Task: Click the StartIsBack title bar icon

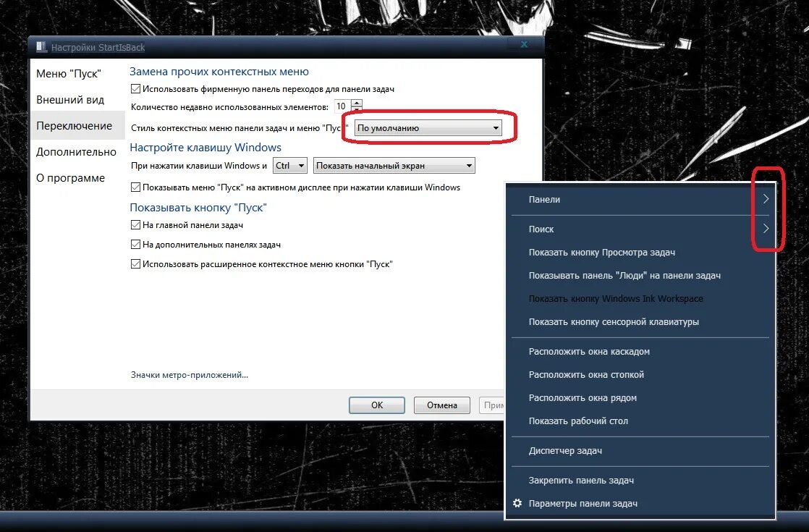Action: point(41,47)
